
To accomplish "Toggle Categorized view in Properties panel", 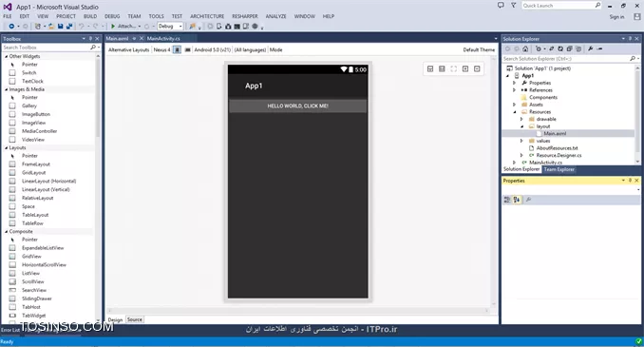I will click(x=507, y=200).
